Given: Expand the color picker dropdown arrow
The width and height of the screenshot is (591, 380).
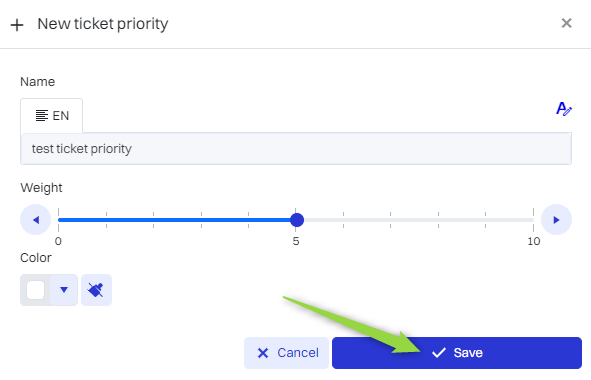Looking at the screenshot, I should (x=64, y=290).
